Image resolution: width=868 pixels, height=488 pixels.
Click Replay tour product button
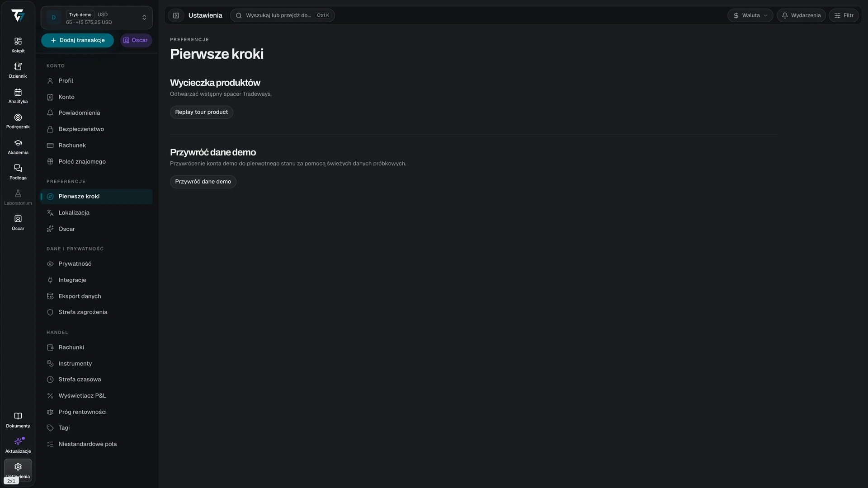tap(202, 112)
